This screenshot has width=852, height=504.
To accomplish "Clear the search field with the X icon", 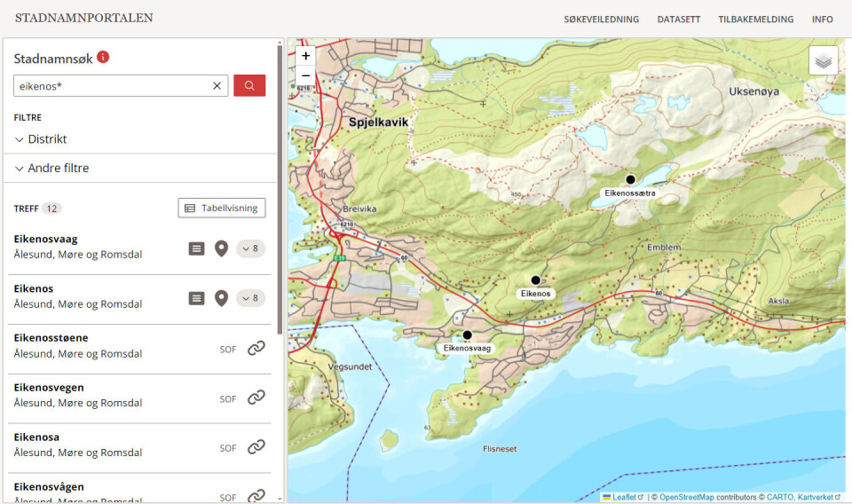I will (217, 86).
